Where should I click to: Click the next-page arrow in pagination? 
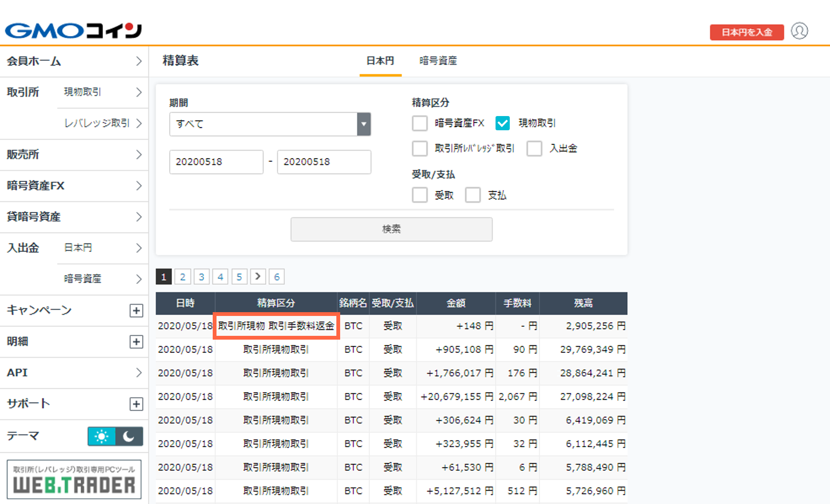click(x=258, y=276)
